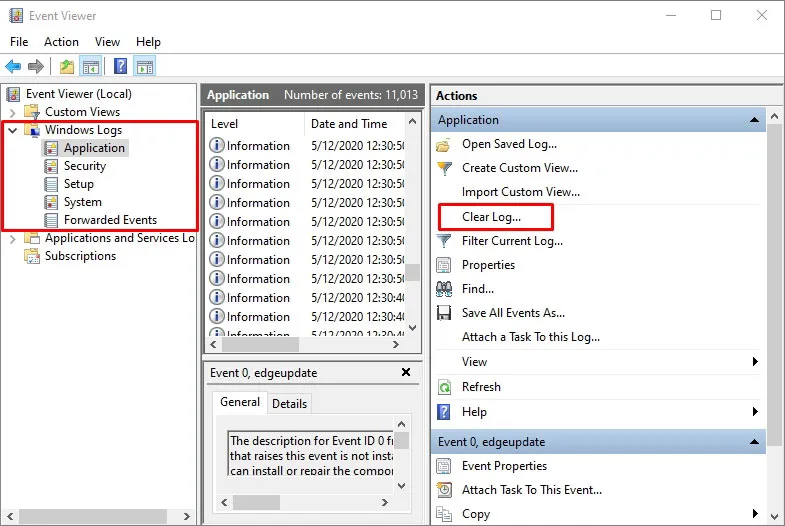The width and height of the screenshot is (785, 526).
Task: Toggle the Show/Hide Console Tree toolbar icon
Action: (x=91, y=67)
